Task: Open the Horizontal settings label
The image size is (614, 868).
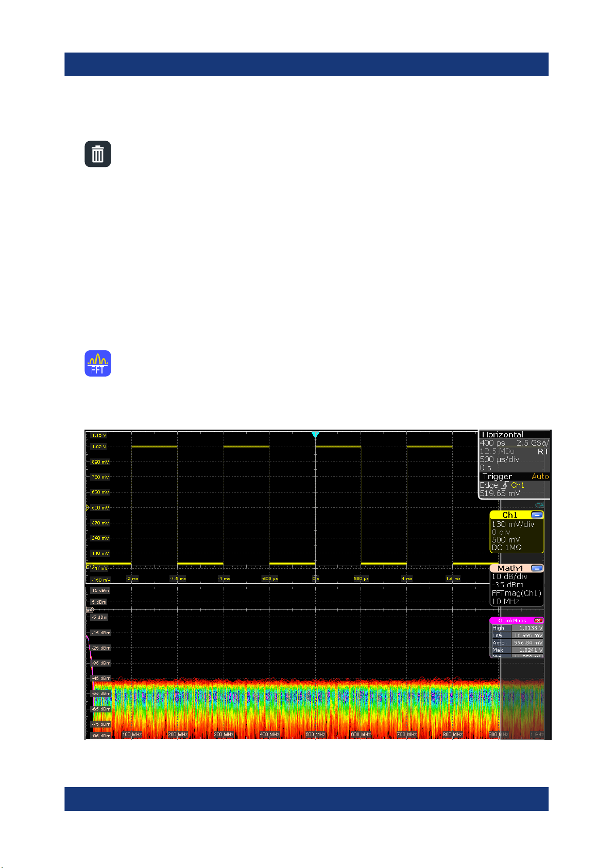Action: pyautogui.click(x=502, y=435)
